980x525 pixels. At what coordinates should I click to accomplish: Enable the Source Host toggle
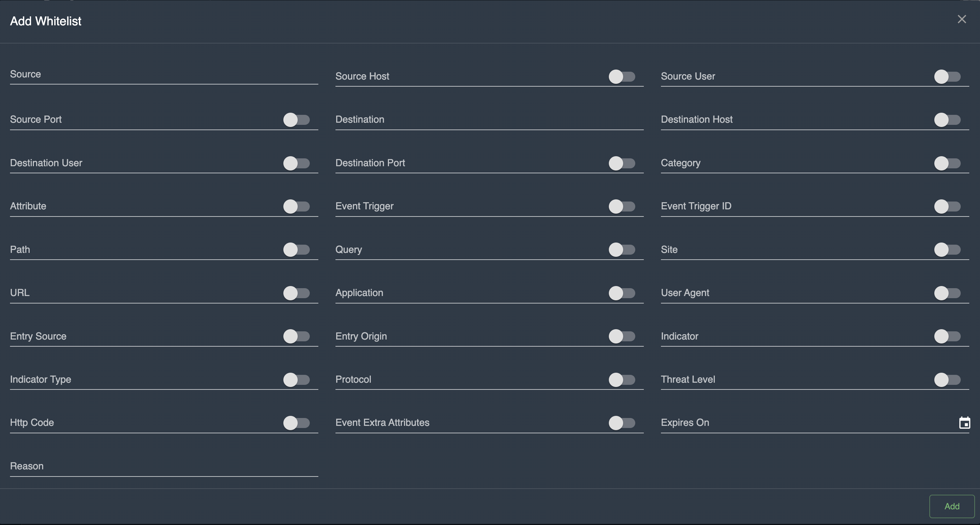[622, 77]
